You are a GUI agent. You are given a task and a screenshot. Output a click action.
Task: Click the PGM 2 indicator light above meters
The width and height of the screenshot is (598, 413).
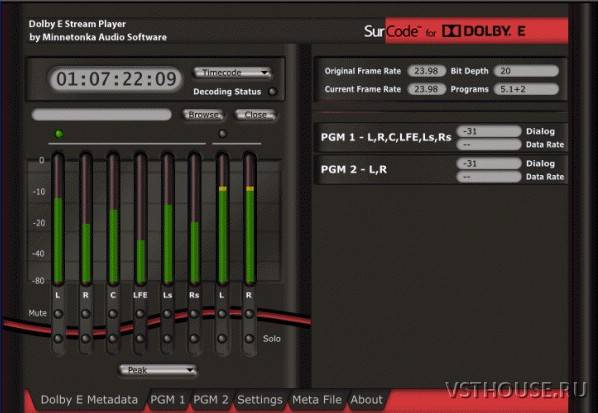tap(222, 134)
